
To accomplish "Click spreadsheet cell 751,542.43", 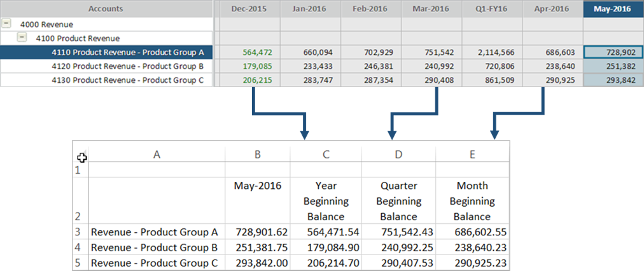I will pyautogui.click(x=399, y=232).
